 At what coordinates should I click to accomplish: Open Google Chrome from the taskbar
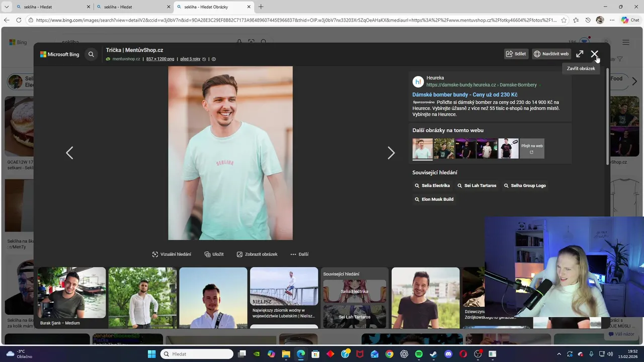(x=389, y=354)
